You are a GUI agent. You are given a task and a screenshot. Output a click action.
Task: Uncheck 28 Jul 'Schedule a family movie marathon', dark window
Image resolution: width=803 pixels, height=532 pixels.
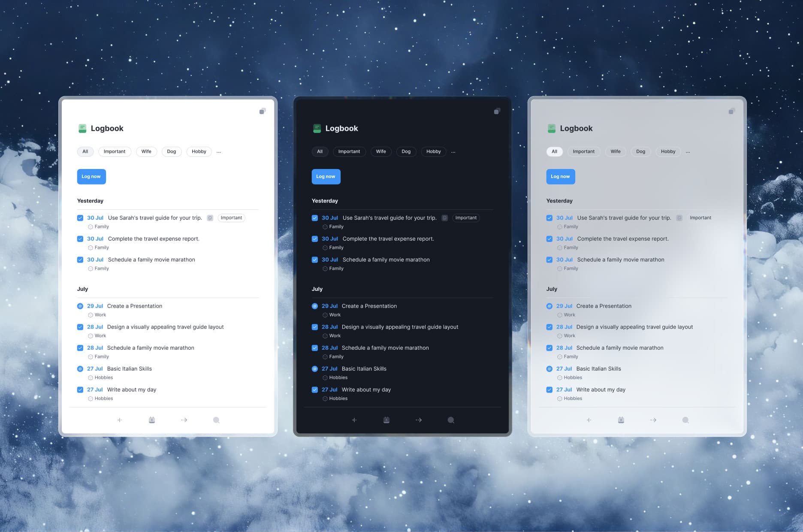point(315,348)
